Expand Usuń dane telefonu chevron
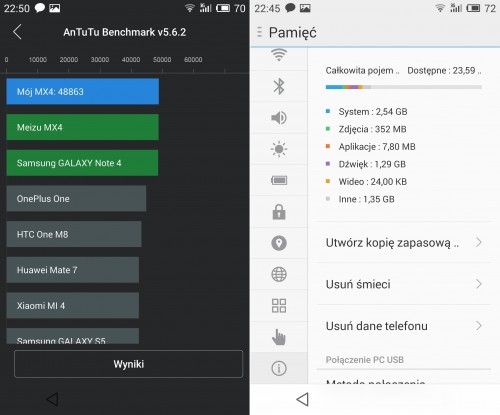Viewport: 500px width, 415px height. (x=479, y=326)
